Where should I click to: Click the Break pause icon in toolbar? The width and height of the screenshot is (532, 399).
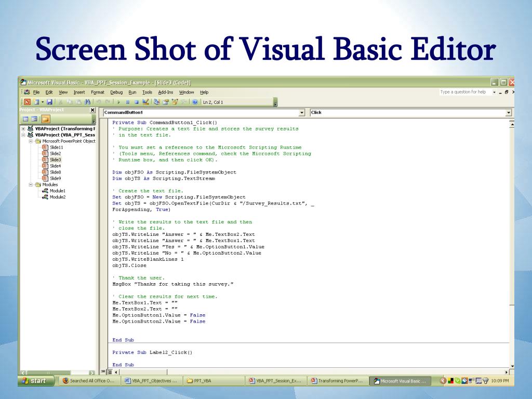click(128, 102)
